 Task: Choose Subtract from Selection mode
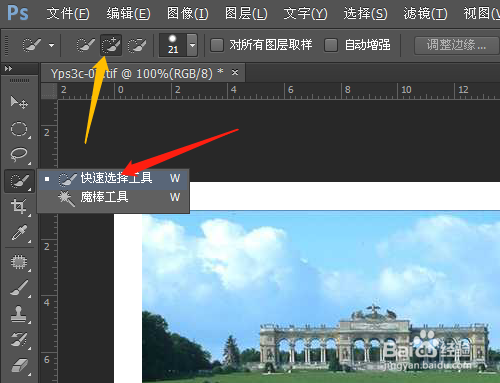(x=137, y=45)
